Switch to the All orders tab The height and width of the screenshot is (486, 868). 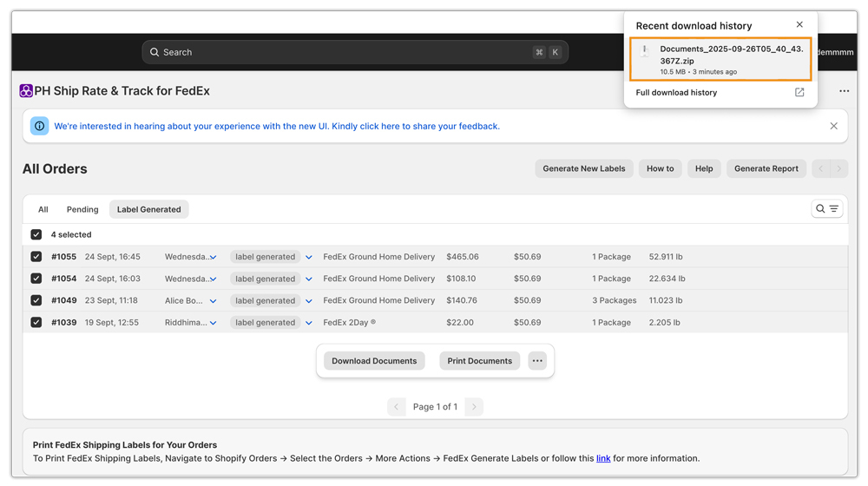tap(43, 209)
